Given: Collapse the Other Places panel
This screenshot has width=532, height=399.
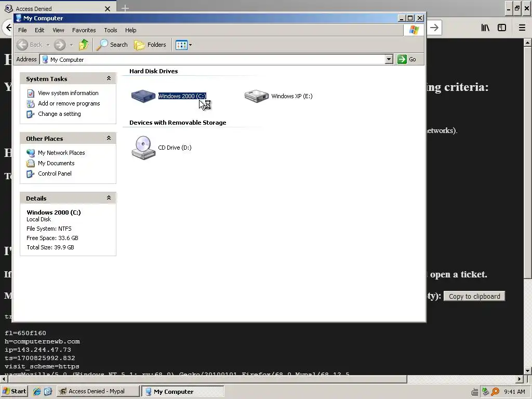Looking at the screenshot, I should [x=109, y=138].
